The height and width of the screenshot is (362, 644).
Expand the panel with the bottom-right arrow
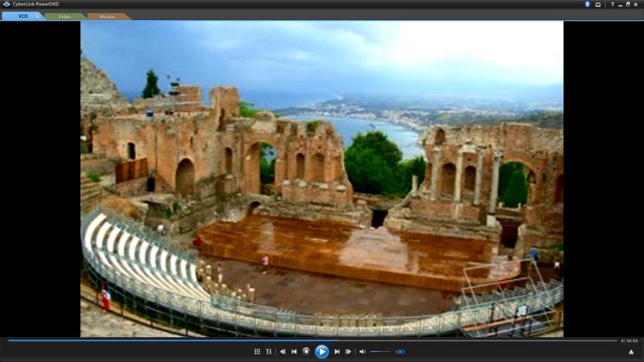pos(632,352)
